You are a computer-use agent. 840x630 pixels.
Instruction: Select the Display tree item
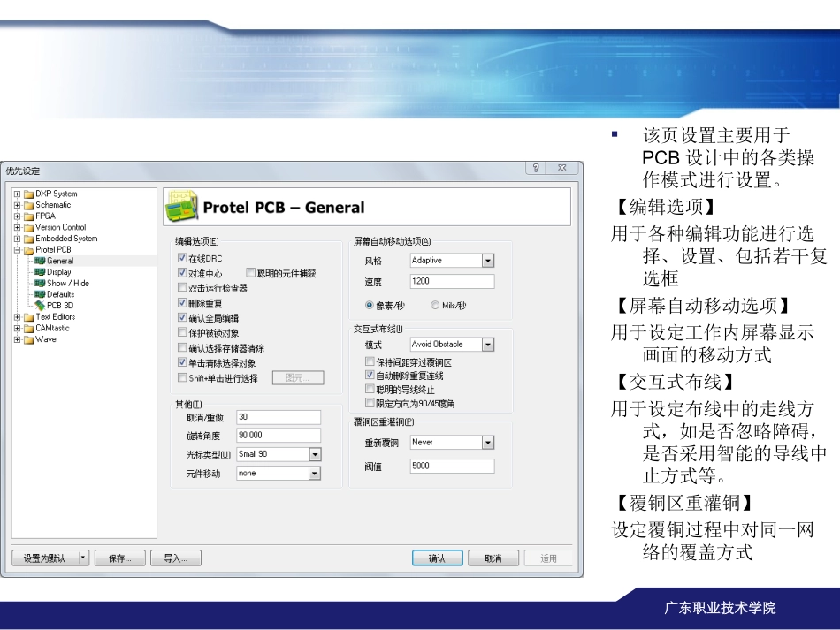pos(59,272)
